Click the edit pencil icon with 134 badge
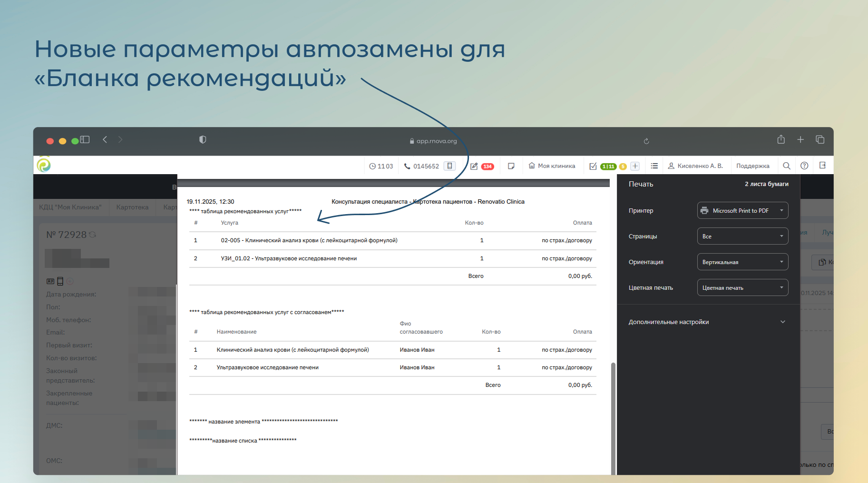The width and height of the screenshot is (868, 483). point(474,166)
